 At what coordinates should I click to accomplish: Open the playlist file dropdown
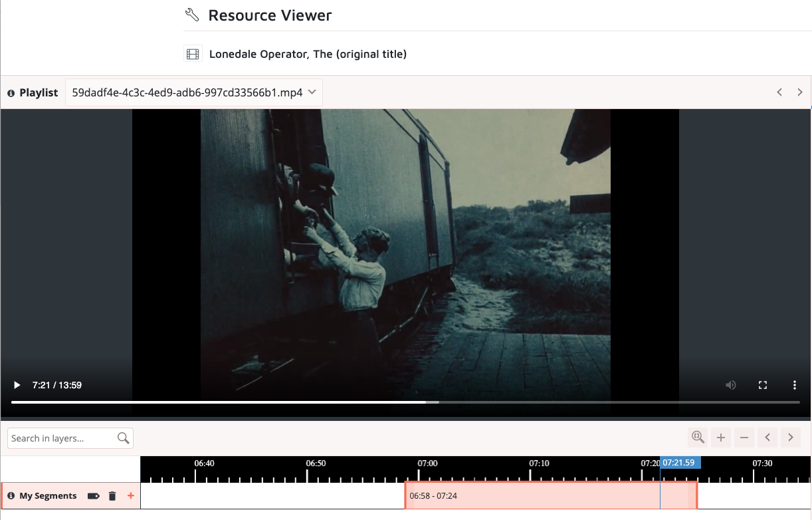point(194,93)
